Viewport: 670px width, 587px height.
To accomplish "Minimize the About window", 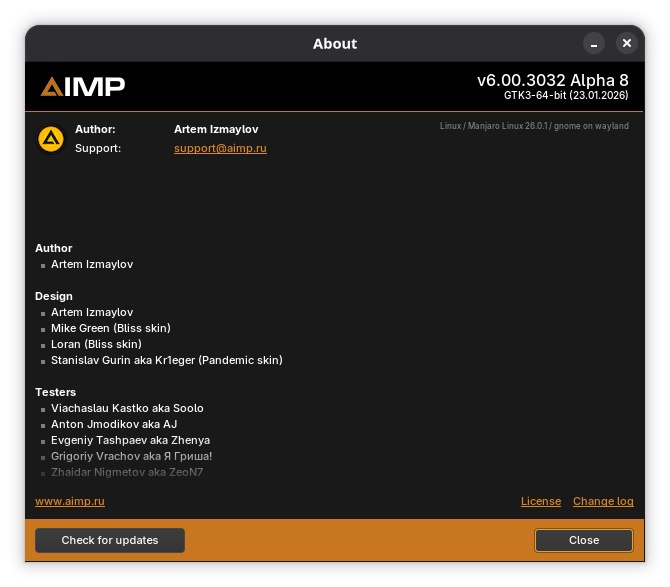I will tap(594, 43).
